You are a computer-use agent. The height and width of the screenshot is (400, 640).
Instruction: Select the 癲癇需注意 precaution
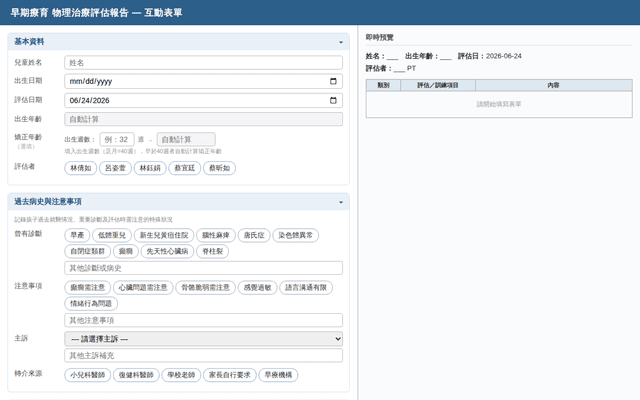87,288
